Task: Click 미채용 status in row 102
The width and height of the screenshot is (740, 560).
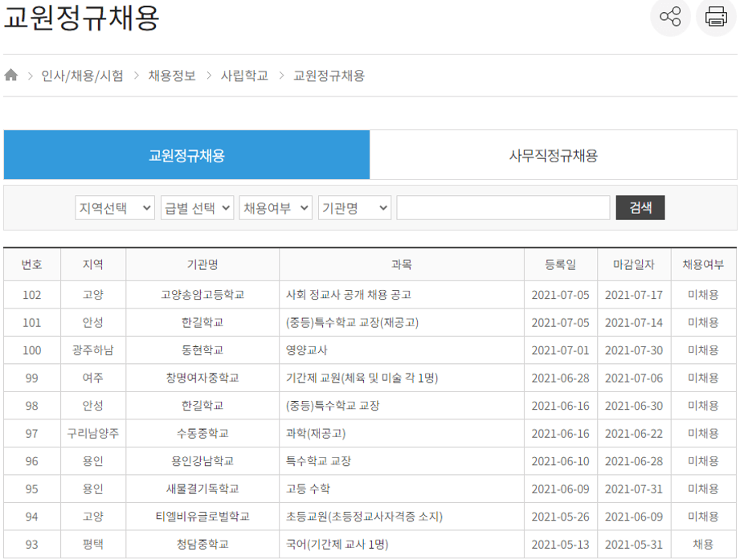Action: (703, 295)
